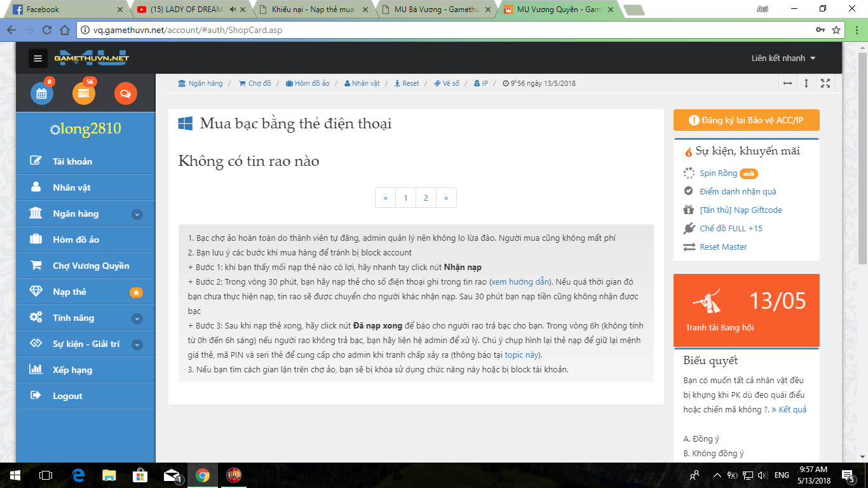Open the Liên kết nhanh dropdown
The width and height of the screenshot is (868, 488).
coord(783,58)
